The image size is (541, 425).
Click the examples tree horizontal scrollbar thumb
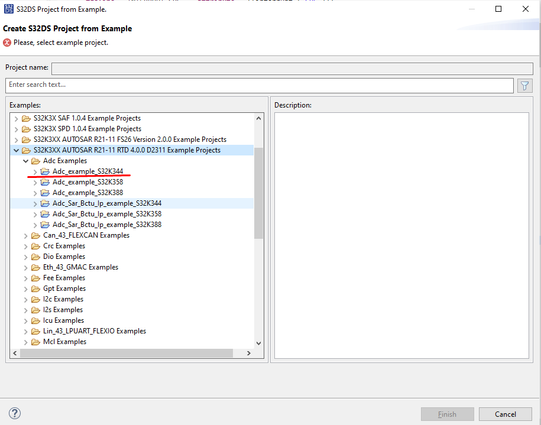tap(126, 353)
